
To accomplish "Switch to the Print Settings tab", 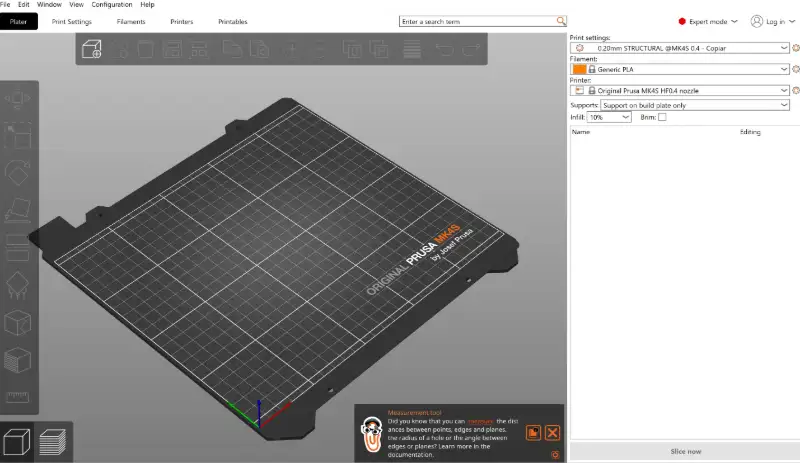I will point(71,21).
